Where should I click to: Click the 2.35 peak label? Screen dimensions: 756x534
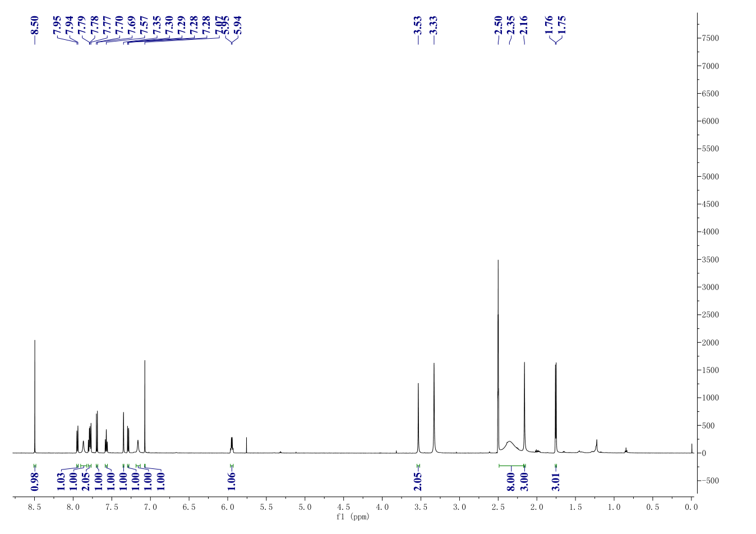coord(510,26)
